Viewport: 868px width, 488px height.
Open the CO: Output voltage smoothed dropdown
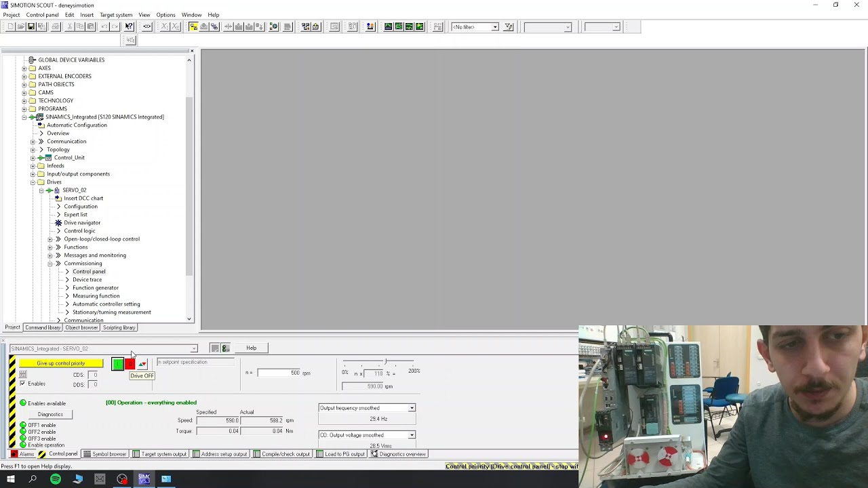point(412,435)
